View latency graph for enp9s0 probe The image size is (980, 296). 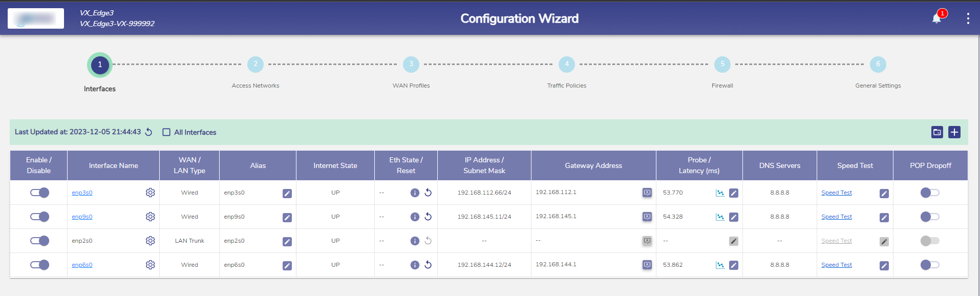(720, 217)
